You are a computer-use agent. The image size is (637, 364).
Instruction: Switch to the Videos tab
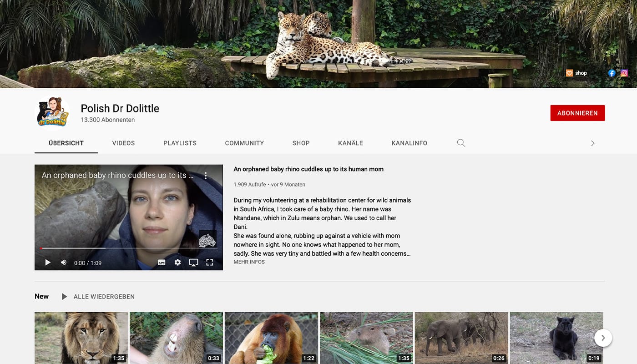(x=123, y=143)
